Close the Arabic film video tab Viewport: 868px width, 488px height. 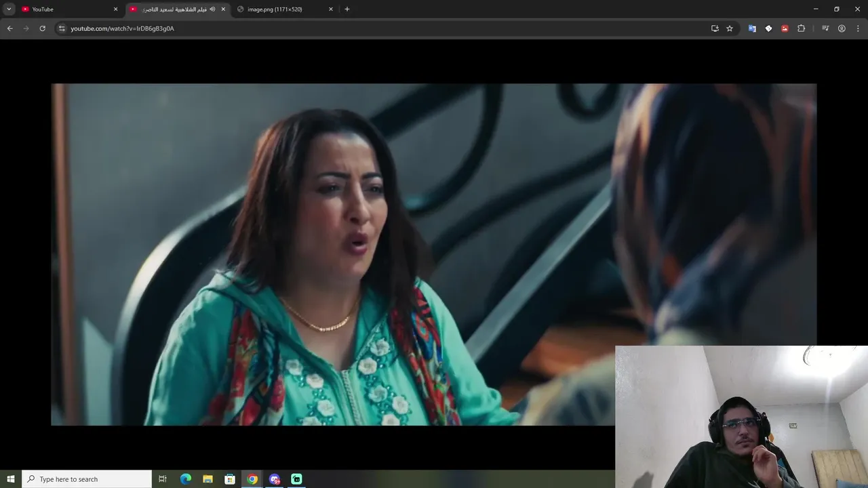click(x=223, y=9)
